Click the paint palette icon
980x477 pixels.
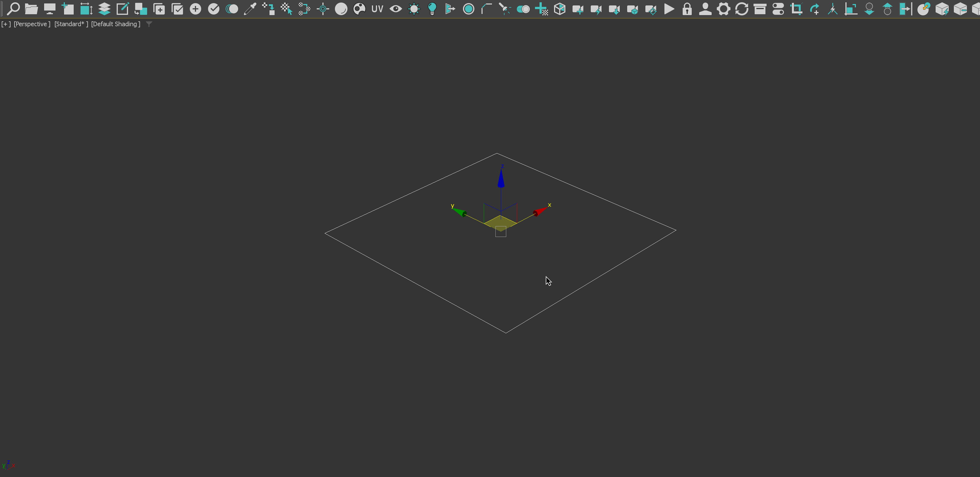pyautogui.click(x=359, y=8)
